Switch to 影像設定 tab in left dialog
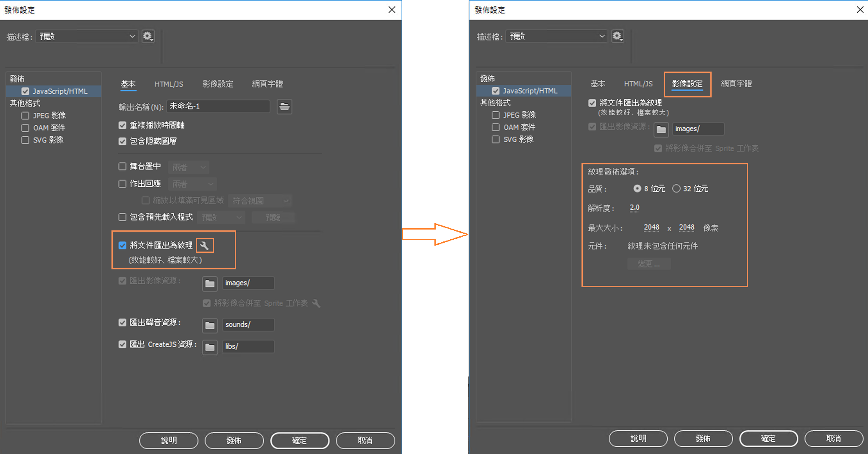Image resolution: width=868 pixels, height=454 pixels. [x=218, y=84]
